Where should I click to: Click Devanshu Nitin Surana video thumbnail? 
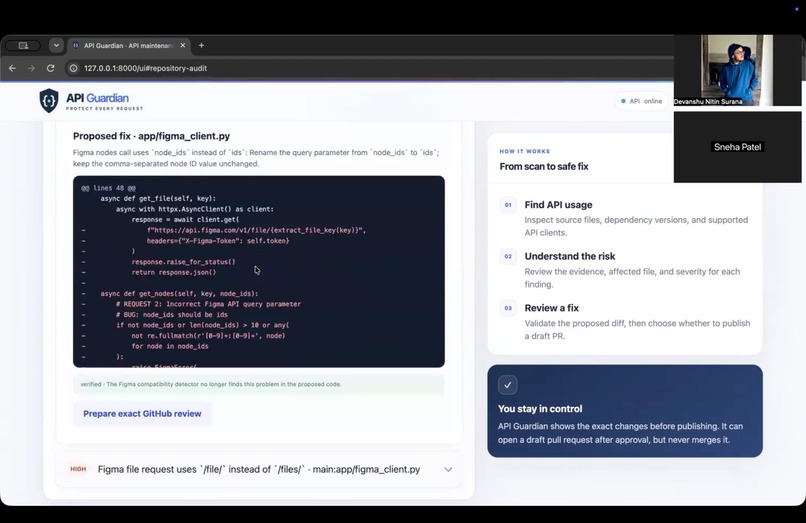point(737,70)
